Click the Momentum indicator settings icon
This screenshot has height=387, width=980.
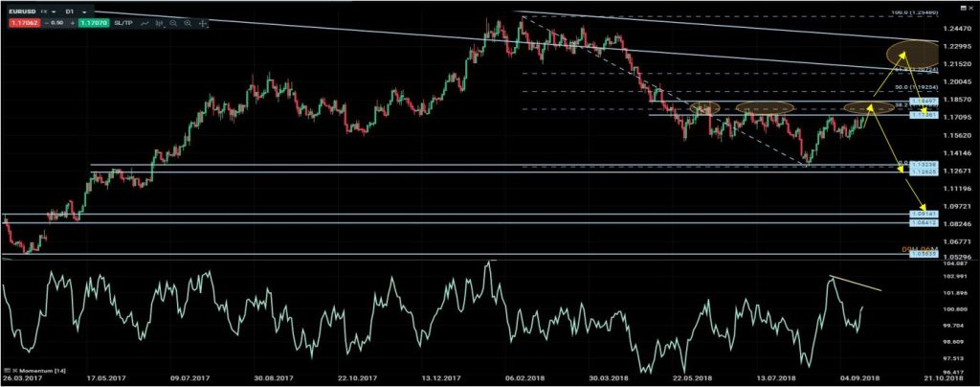pyautogui.click(x=7, y=371)
